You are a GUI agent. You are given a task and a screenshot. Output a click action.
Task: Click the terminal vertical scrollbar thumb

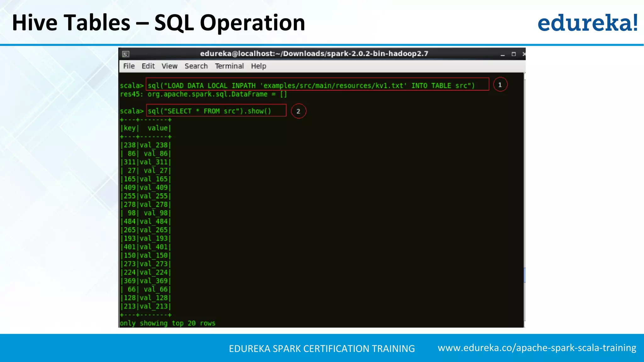coord(525,275)
